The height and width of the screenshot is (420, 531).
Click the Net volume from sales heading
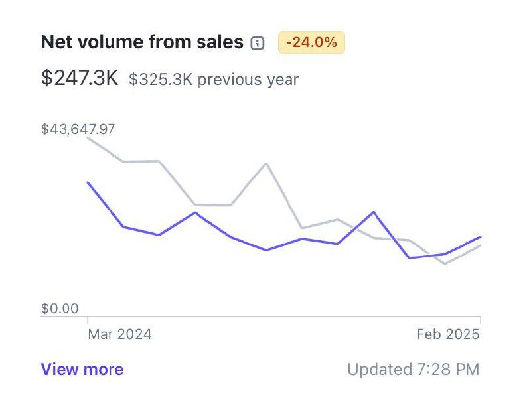(142, 42)
